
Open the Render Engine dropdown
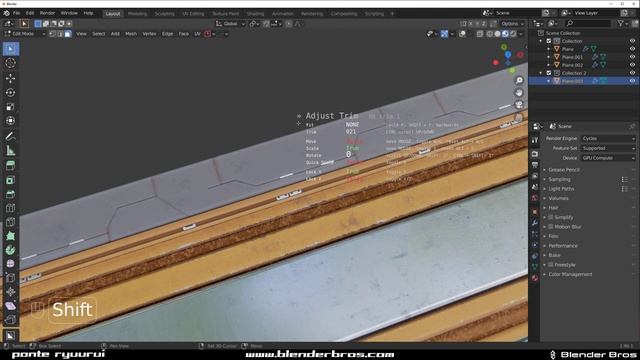click(x=609, y=138)
